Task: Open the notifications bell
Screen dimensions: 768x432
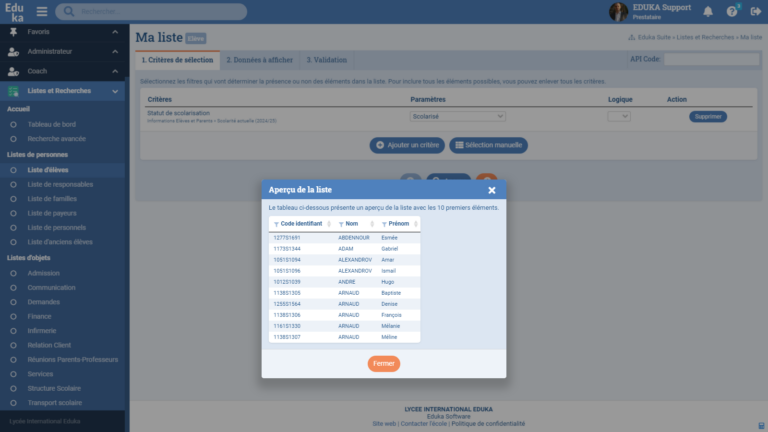Action: click(708, 11)
